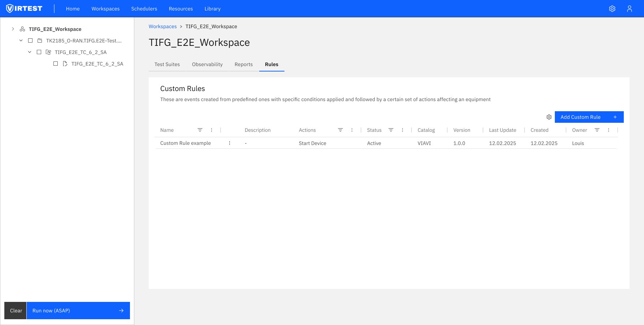Screen dimensions: 644x325
Task: Open the kebab menu for Custom Rule example row
Action: (229, 143)
